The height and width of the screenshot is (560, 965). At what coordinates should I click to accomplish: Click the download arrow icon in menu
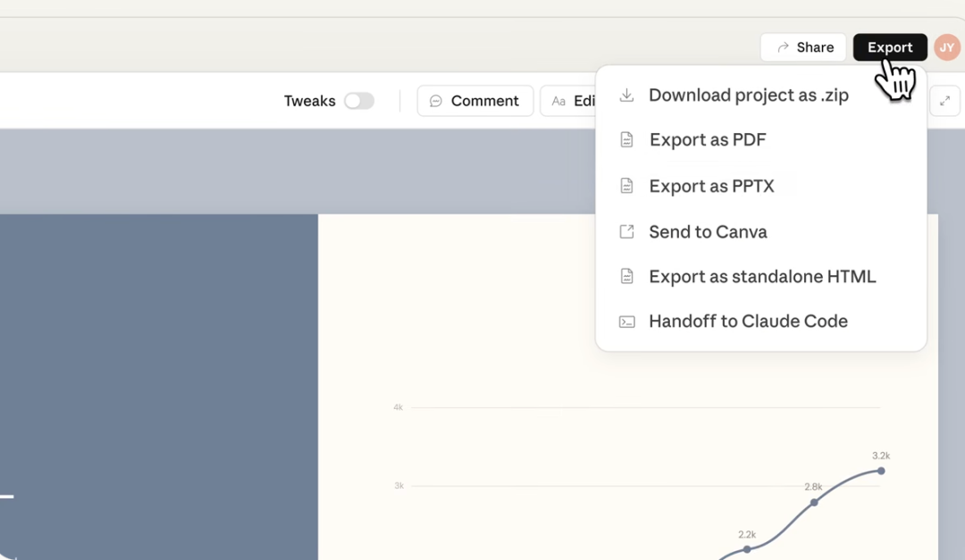click(627, 96)
